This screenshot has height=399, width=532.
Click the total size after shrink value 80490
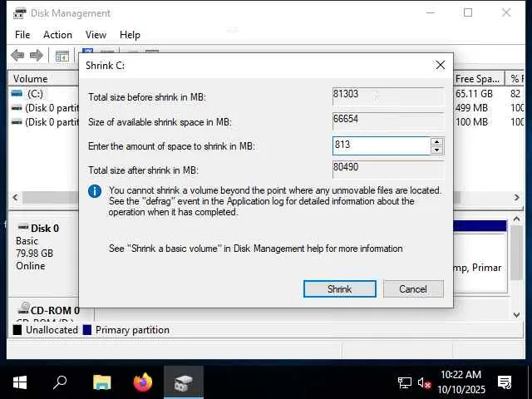coord(388,170)
